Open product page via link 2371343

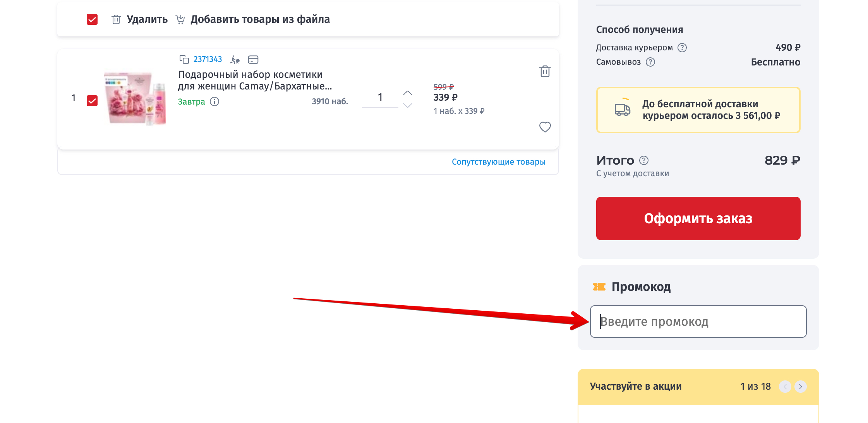coord(207,59)
